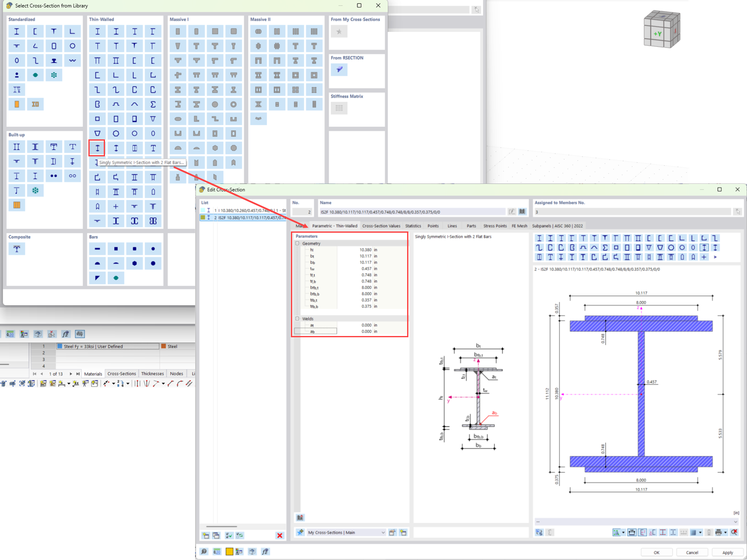This screenshot has width=747, height=560.
Task: Open Thicknesses tab in main window table
Action: pyautogui.click(x=152, y=374)
